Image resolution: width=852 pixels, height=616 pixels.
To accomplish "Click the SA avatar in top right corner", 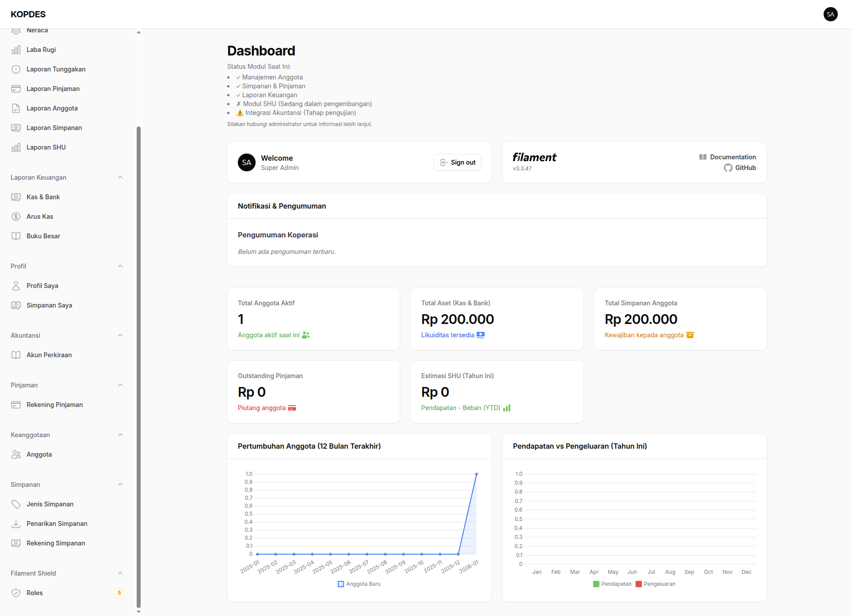I will coord(831,14).
